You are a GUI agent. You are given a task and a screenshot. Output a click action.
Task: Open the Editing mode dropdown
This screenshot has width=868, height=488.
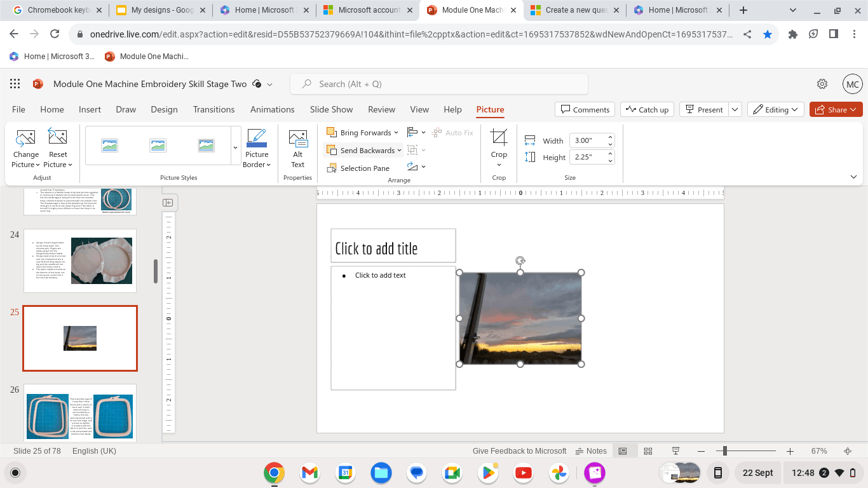tap(776, 109)
